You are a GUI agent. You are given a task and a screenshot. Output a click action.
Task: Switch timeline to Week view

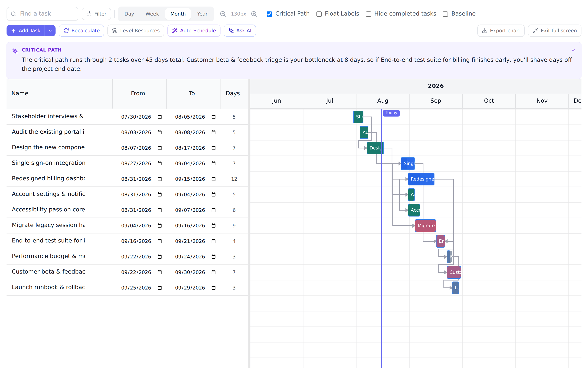point(152,14)
